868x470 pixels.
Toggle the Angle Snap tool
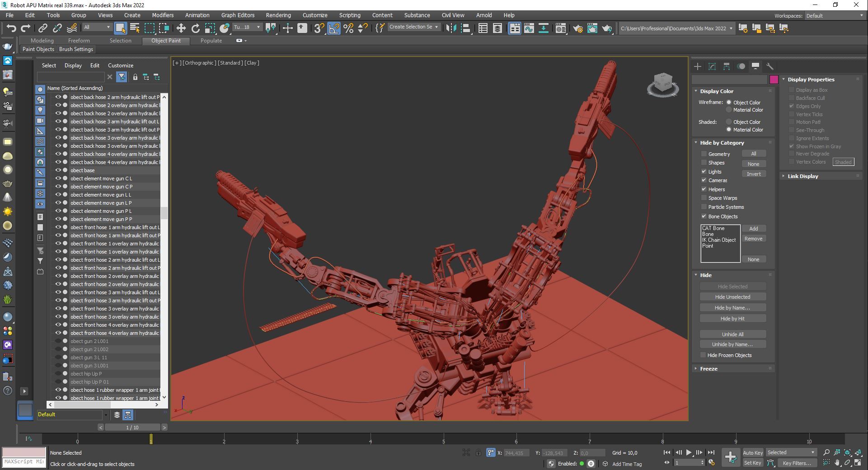click(x=333, y=28)
